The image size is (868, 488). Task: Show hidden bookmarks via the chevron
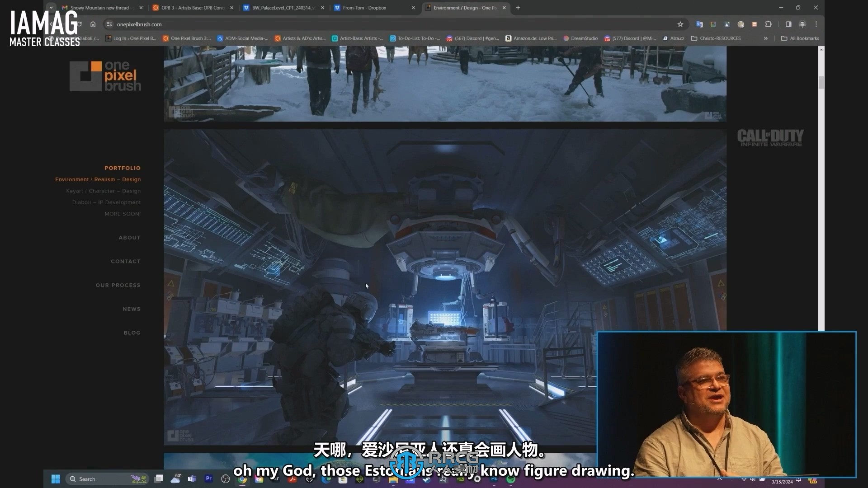(765, 38)
